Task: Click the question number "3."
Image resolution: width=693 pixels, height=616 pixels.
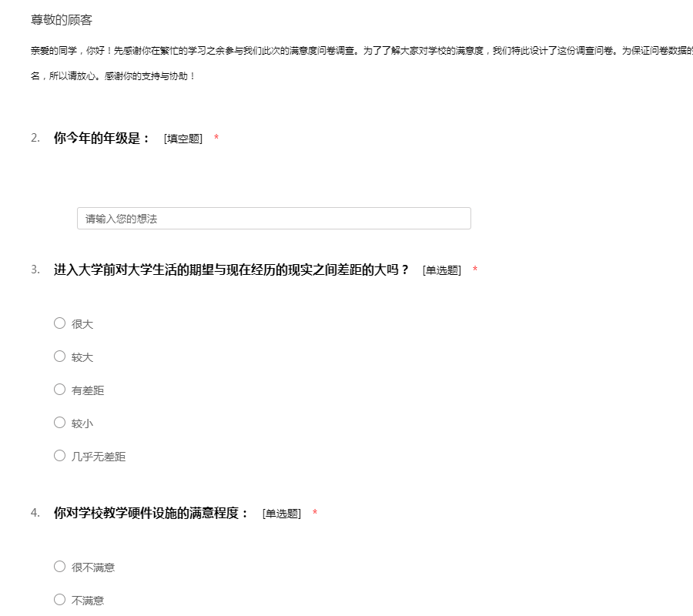Action: (x=35, y=270)
